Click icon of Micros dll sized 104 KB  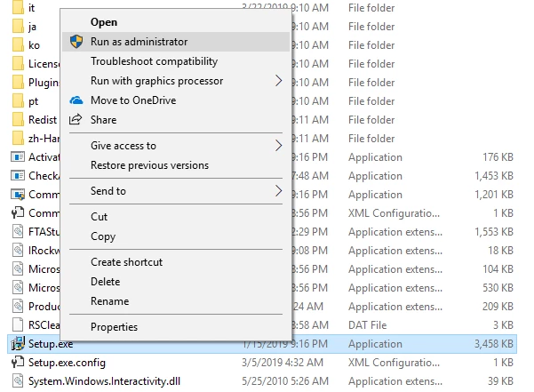click(18, 269)
